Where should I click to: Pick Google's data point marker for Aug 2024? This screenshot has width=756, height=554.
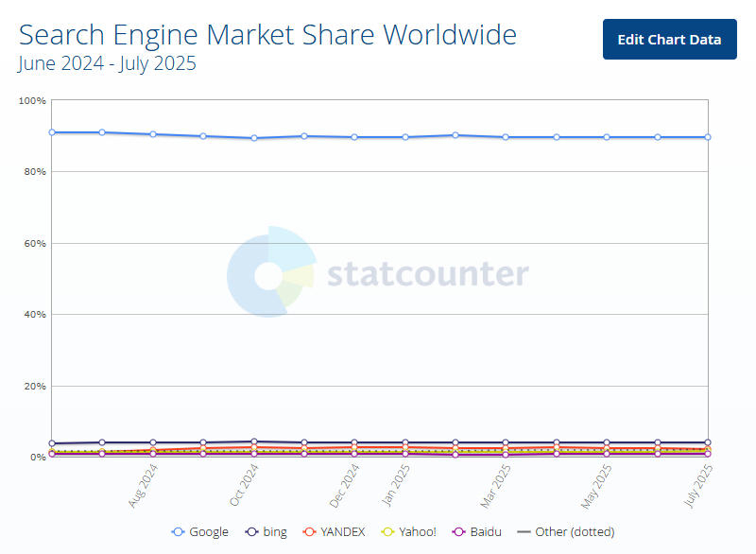(153, 134)
